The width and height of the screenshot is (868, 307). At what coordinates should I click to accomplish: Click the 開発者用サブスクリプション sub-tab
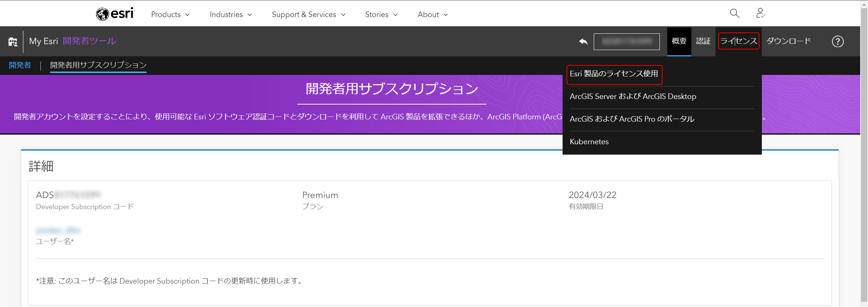[x=98, y=65]
